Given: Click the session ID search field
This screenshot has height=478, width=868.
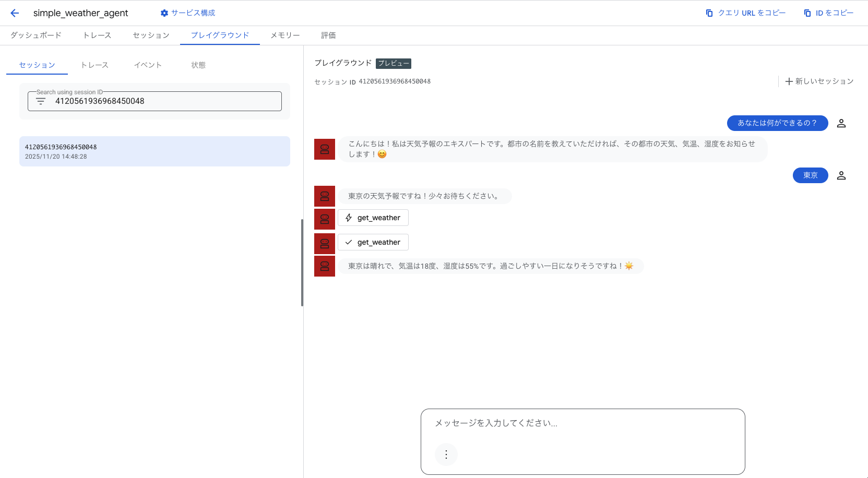Looking at the screenshot, I should click(x=162, y=101).
